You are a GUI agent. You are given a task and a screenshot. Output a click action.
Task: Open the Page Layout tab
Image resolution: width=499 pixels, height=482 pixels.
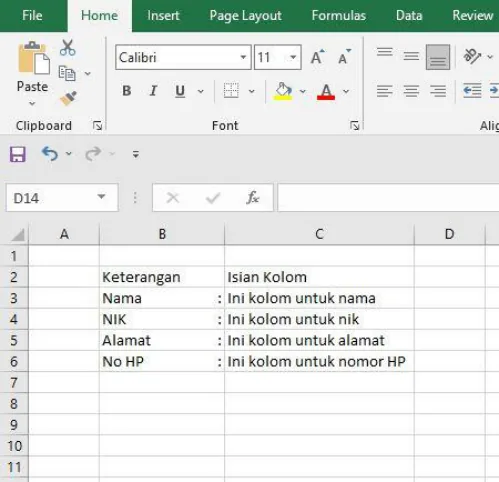coord(246,16)
